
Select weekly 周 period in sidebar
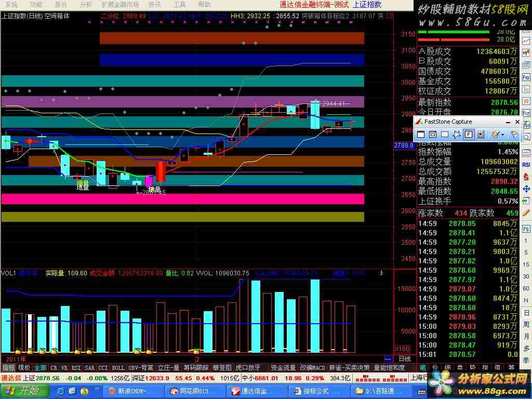coord(526,324)
